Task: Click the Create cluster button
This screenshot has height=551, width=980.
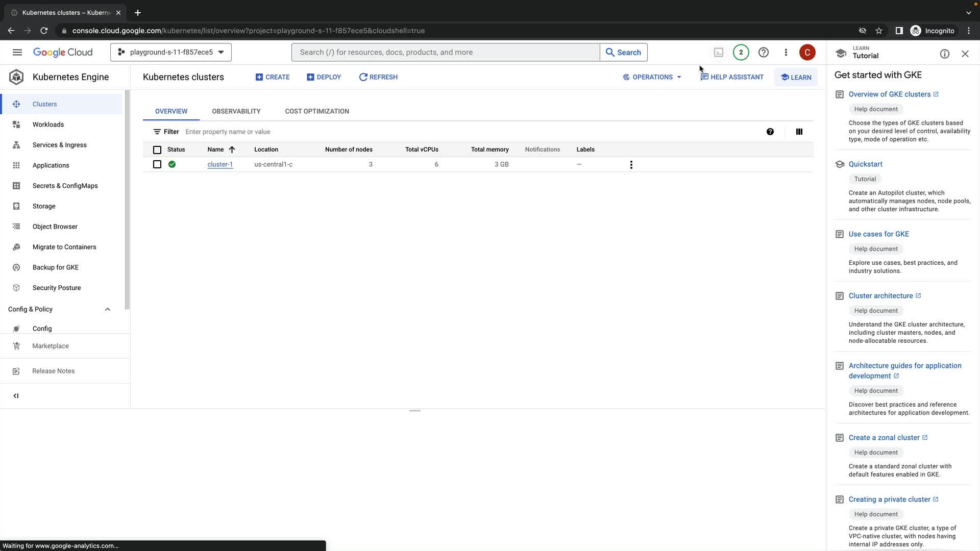Action: coord(273,77)
